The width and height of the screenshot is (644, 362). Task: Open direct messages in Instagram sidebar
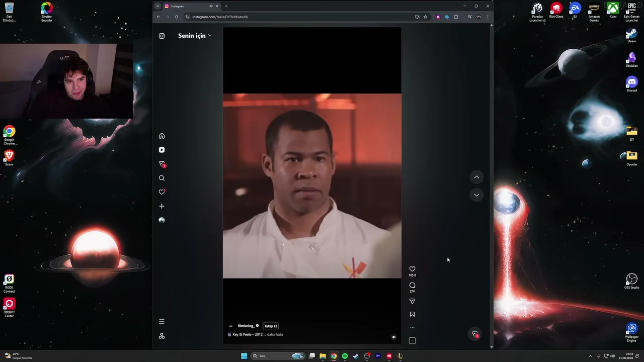coord(162,164)
